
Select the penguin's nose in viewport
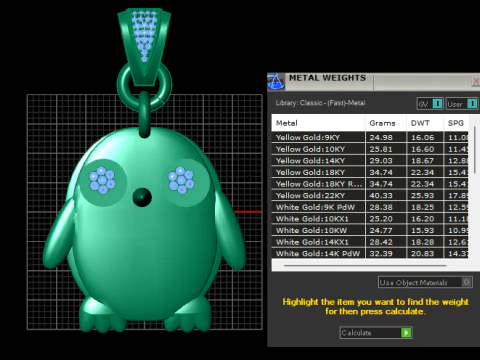click(142, 197)
